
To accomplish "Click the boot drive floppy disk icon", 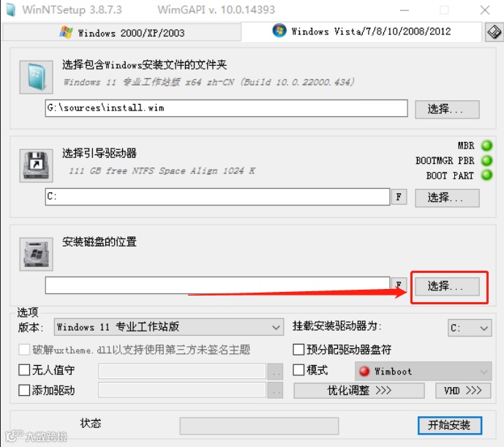I will [x=36, y=165].
